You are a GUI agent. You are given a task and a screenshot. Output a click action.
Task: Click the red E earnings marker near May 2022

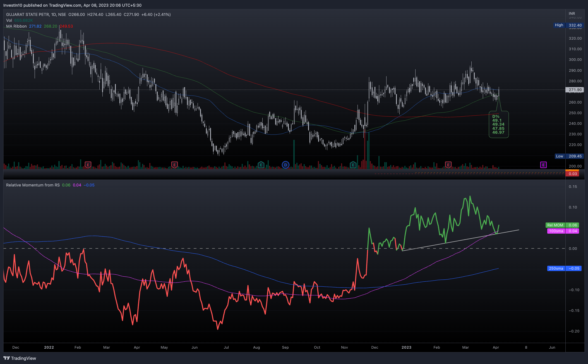[174, 165]
